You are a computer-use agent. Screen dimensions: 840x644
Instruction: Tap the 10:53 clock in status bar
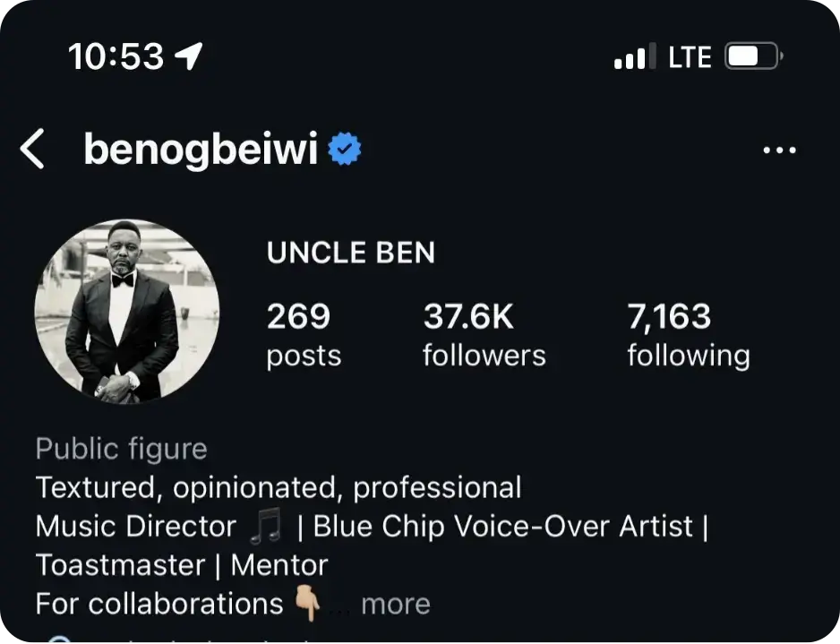[116, 57]
